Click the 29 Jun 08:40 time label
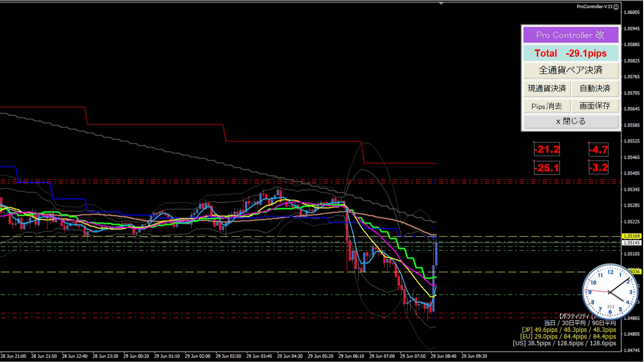 coord(445,357)
